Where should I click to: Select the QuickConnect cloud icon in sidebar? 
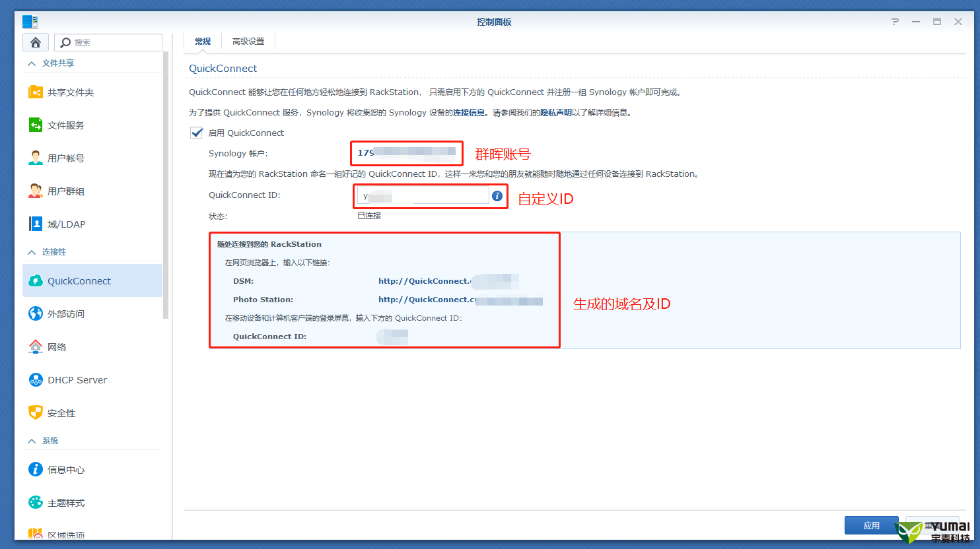pos(36,280)
